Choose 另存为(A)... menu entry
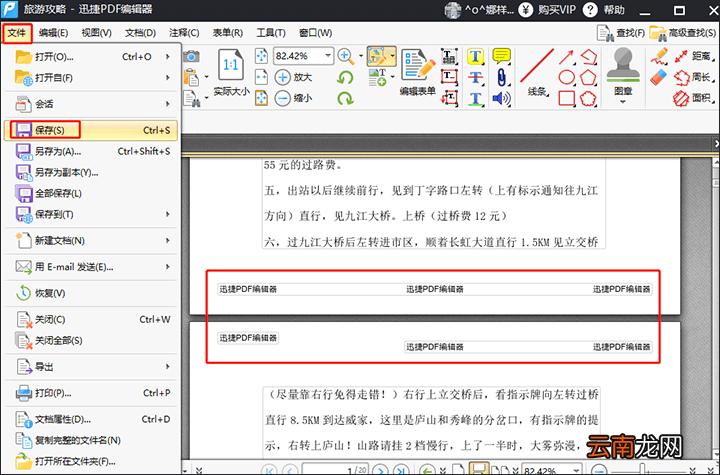This screenshot has height=475, width=720. [x=91, y=151]
